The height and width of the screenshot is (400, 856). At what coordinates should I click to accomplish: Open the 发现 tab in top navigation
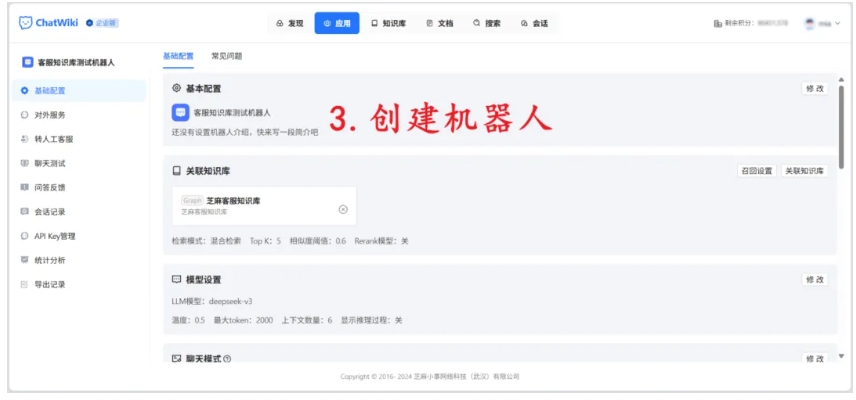290,23
